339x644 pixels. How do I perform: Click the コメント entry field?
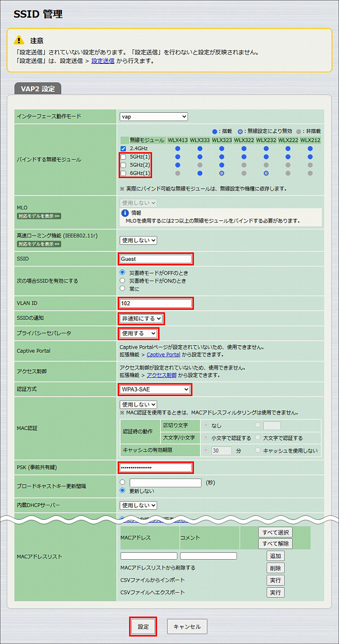coord(208,556)
